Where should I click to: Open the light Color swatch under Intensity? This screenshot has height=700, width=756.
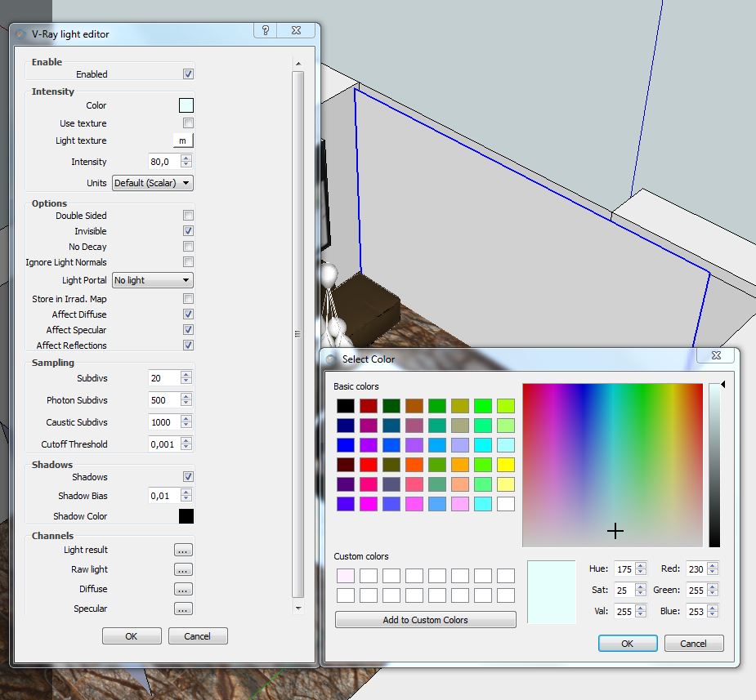[x=186, y=105]
